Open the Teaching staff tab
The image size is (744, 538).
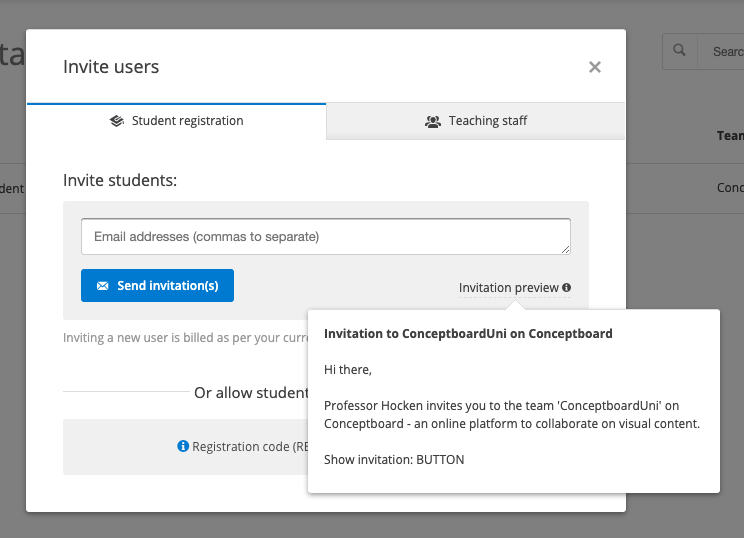(x=476, y=121)
